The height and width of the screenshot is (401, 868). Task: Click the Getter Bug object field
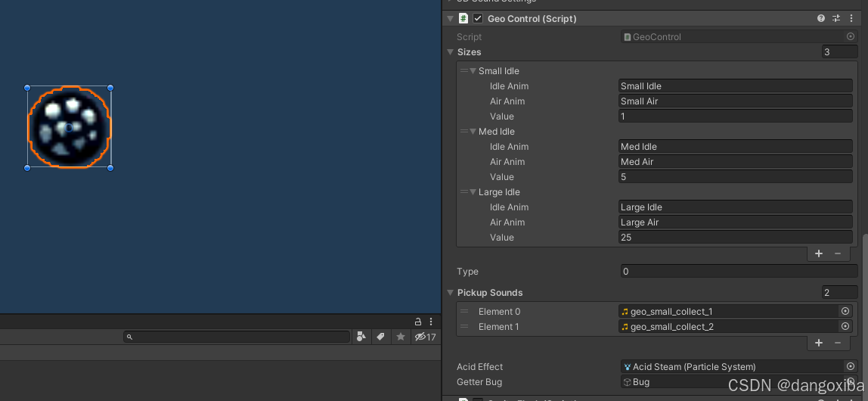(x=739, y=381)
